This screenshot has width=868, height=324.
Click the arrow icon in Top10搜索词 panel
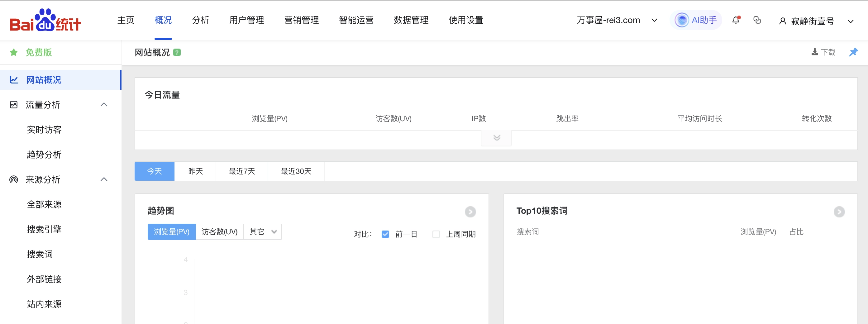tap(839, 212)
